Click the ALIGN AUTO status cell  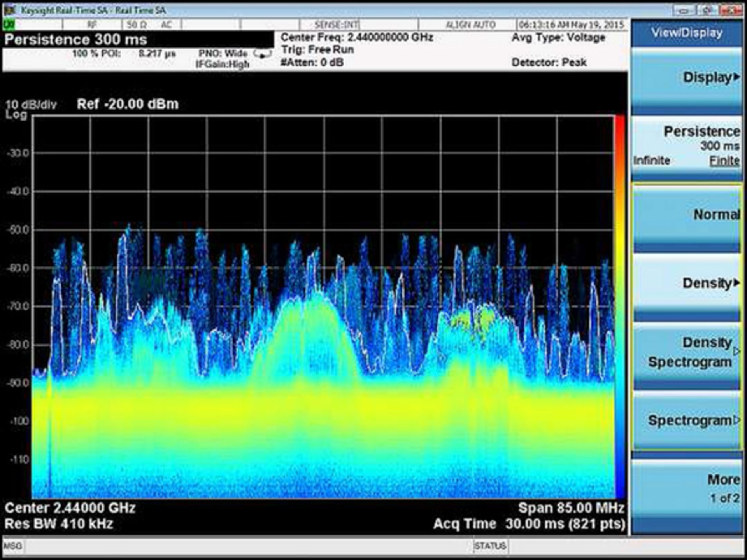pyautogui.click(x=470, y=25)
